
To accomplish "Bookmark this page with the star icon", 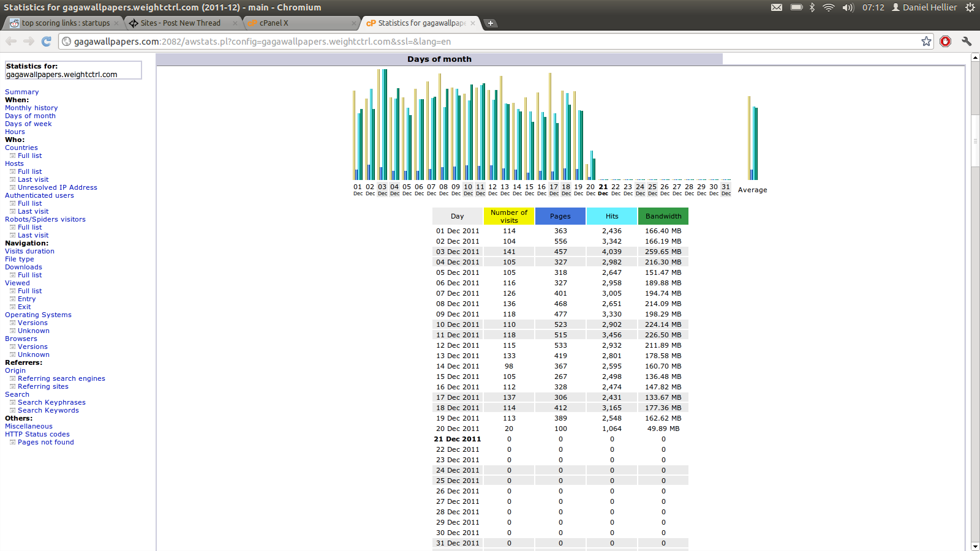I will 926,41.
